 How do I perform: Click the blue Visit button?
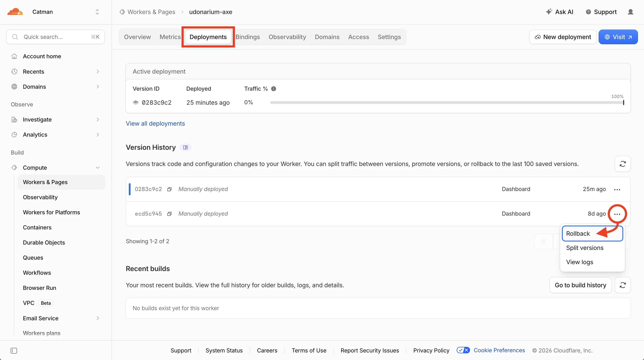click(618, 37)
